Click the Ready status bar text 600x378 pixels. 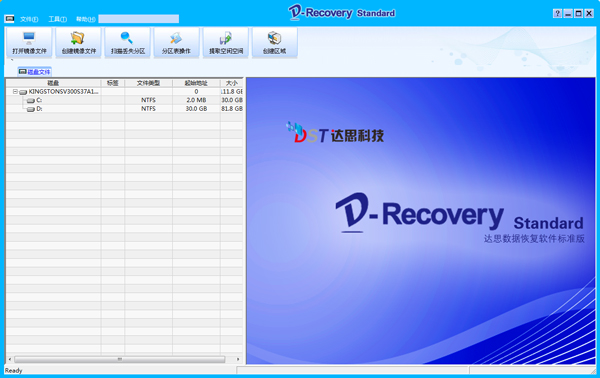tap(13, 370)
